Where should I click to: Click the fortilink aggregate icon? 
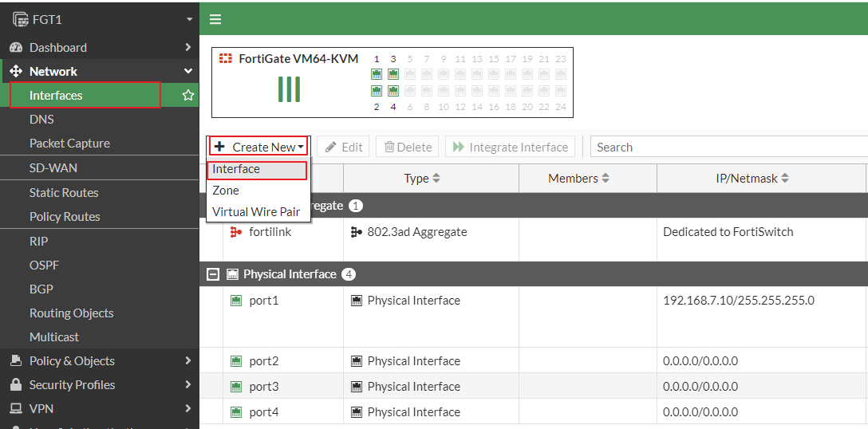236,232
